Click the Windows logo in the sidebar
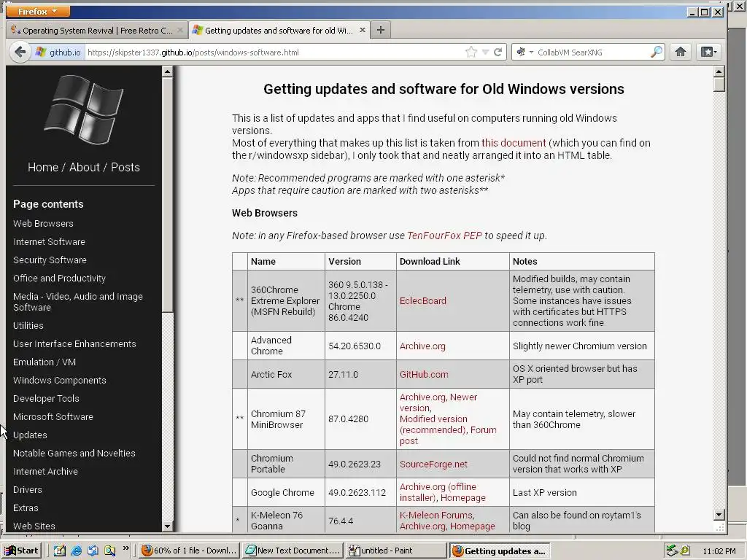 point(84,110)
